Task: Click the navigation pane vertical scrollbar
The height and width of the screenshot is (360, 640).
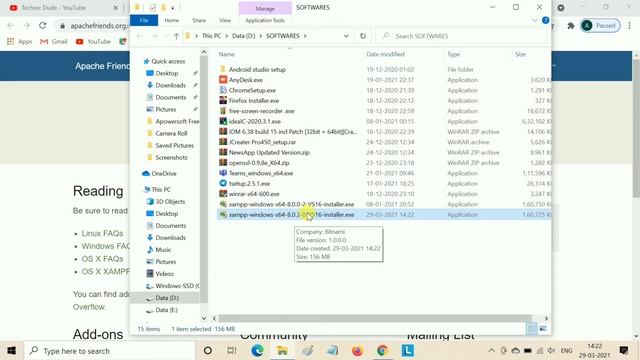Action: point(204,180)
